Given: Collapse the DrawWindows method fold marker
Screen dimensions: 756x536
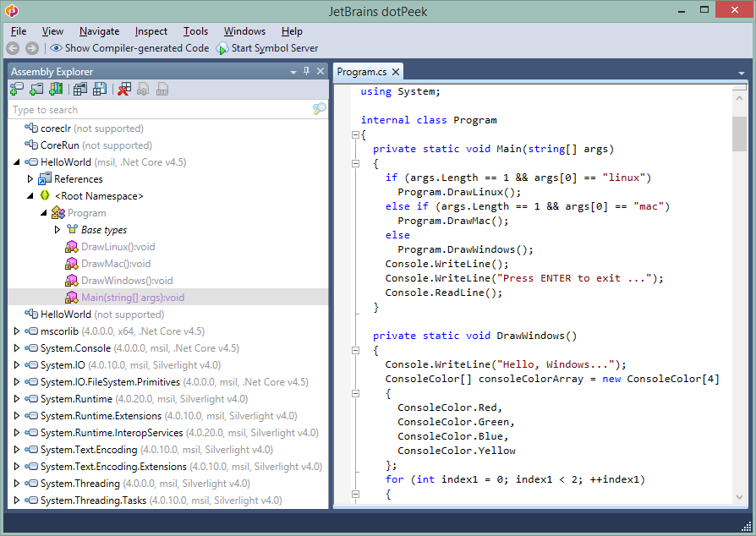Looking at the screenshot, I should pos(355,350).
